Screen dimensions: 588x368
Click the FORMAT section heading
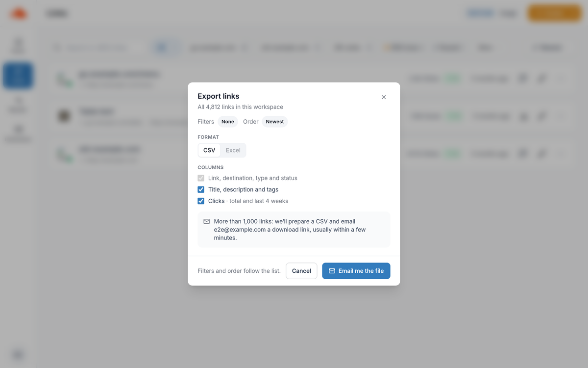(208, 137)
